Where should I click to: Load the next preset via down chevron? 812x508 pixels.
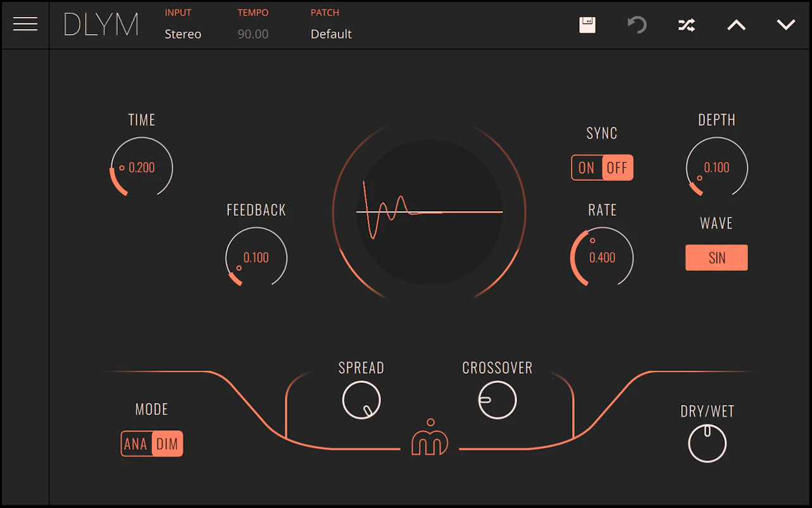785,25
